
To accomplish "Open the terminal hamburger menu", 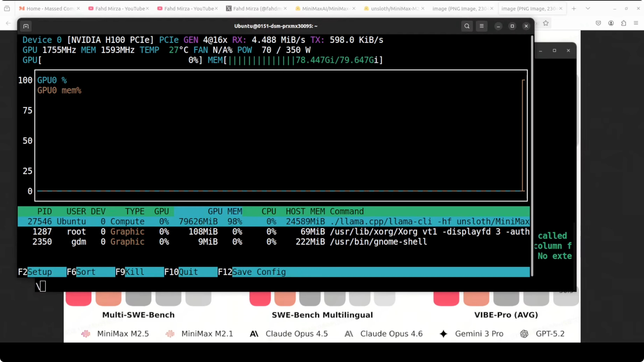I will (481, 26).
